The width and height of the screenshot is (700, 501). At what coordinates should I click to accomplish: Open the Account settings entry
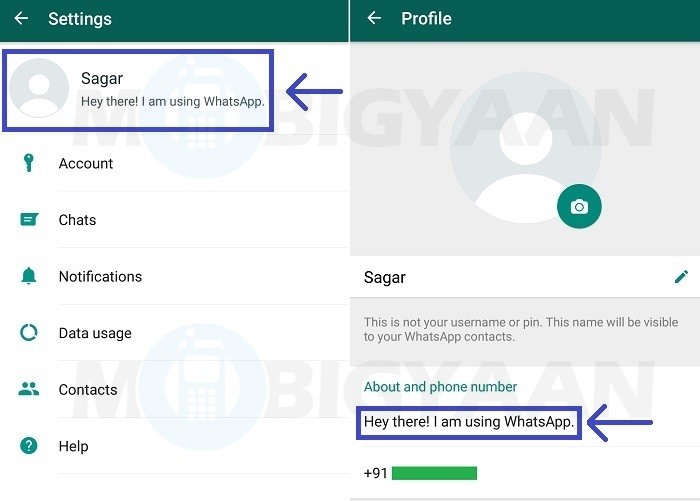pyautogui.click(x=174, y=163)
